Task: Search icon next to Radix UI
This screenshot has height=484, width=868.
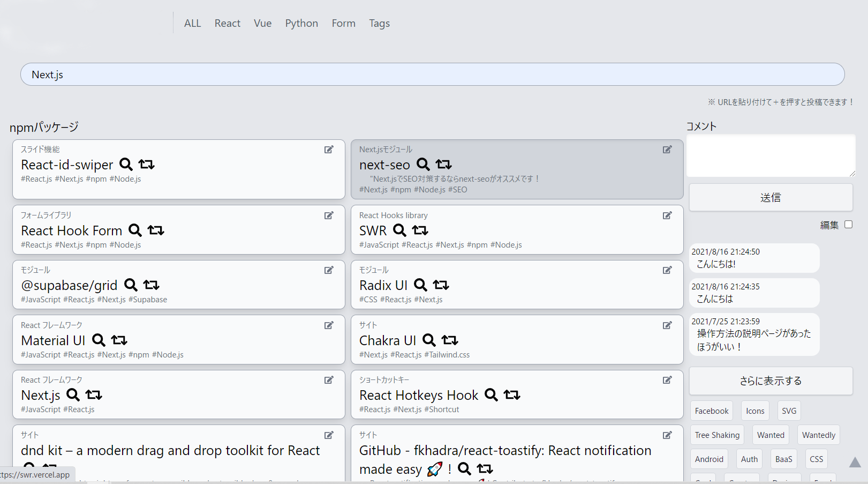Action: pyautogui.click(x=420, y=285)
